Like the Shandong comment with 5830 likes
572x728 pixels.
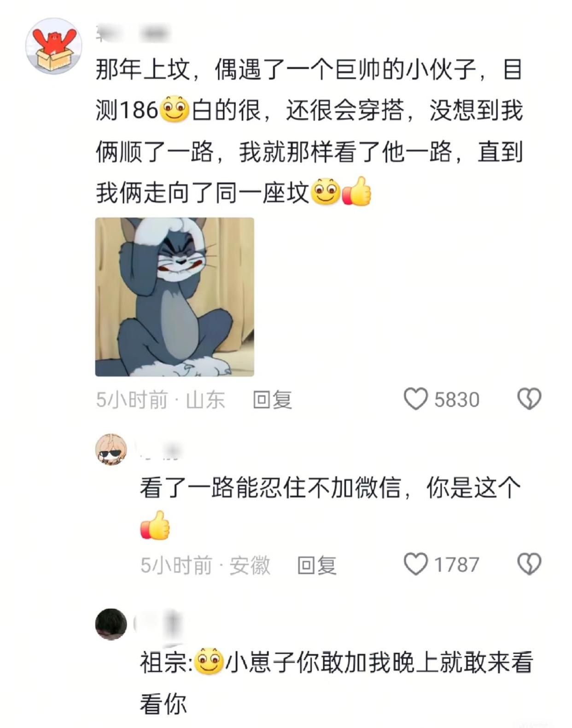(x=415, y=399)
